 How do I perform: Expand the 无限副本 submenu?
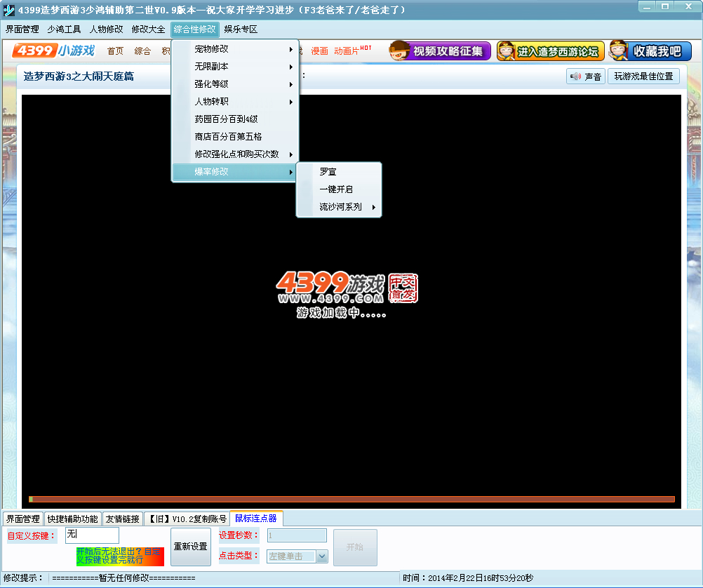click(234, 67)
